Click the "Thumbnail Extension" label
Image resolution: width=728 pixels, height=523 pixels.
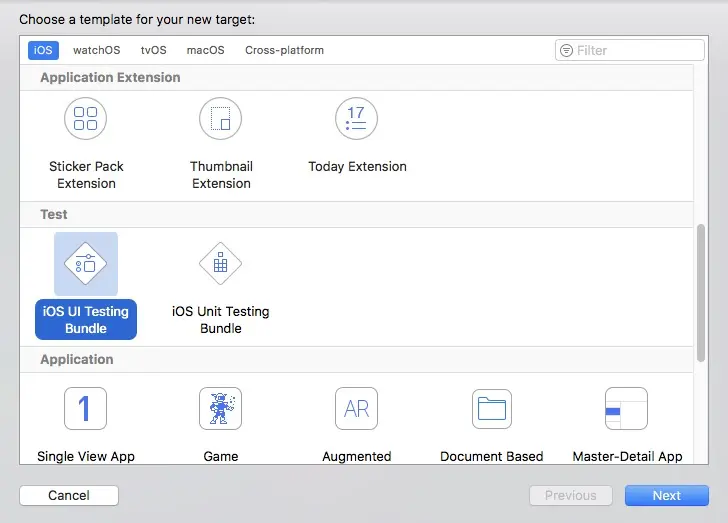pos(221,175)
